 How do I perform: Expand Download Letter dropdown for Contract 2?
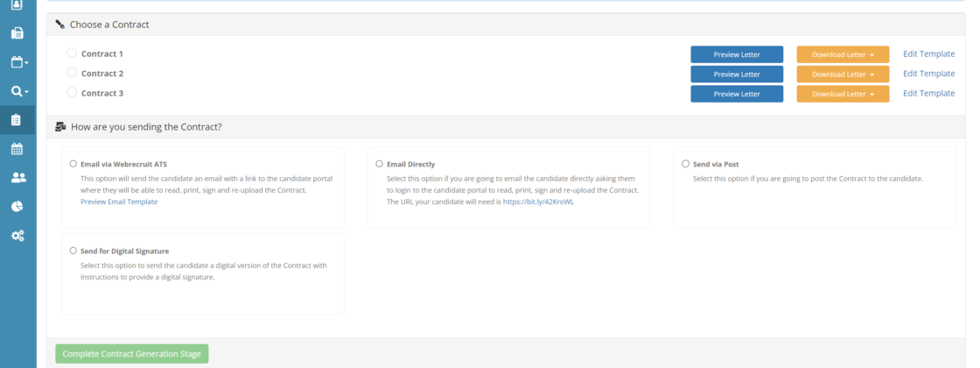(x=842, y=74)
